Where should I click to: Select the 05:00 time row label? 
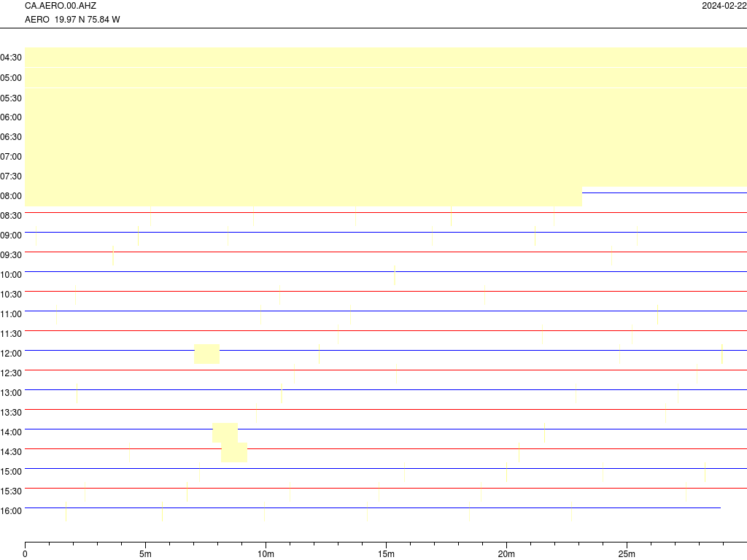point(11,77)
